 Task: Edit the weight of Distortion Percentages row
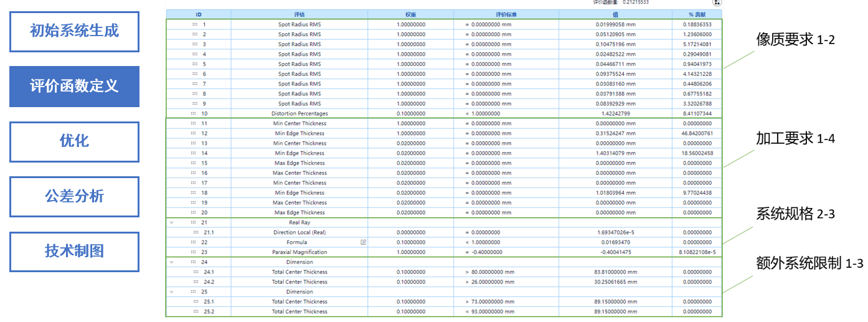tap(410, 114)
